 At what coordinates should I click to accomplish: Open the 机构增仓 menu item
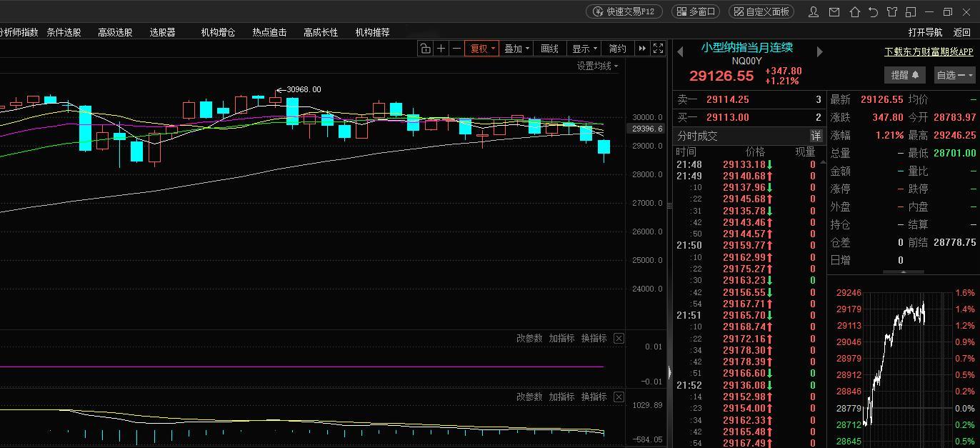[218, 32]
